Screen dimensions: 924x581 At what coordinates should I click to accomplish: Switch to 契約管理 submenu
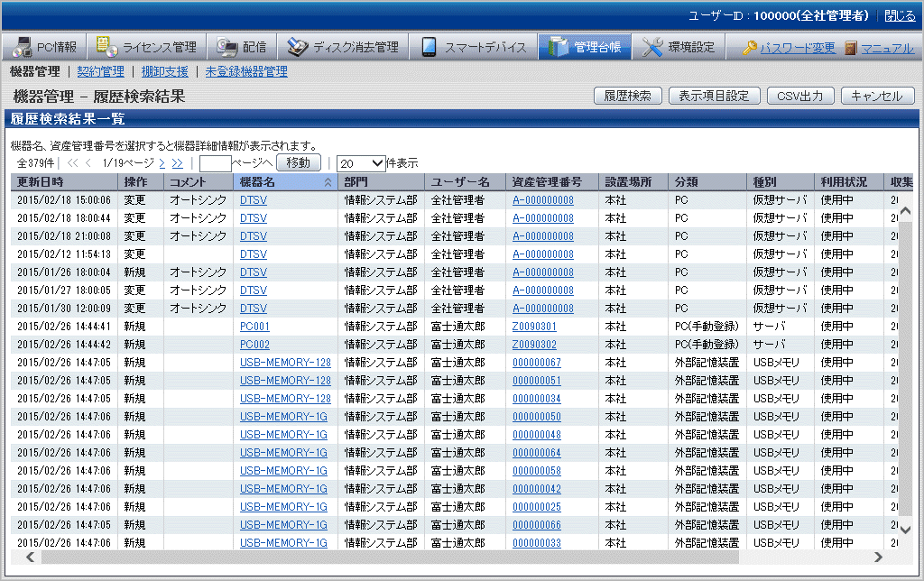[x=100, y=71]
